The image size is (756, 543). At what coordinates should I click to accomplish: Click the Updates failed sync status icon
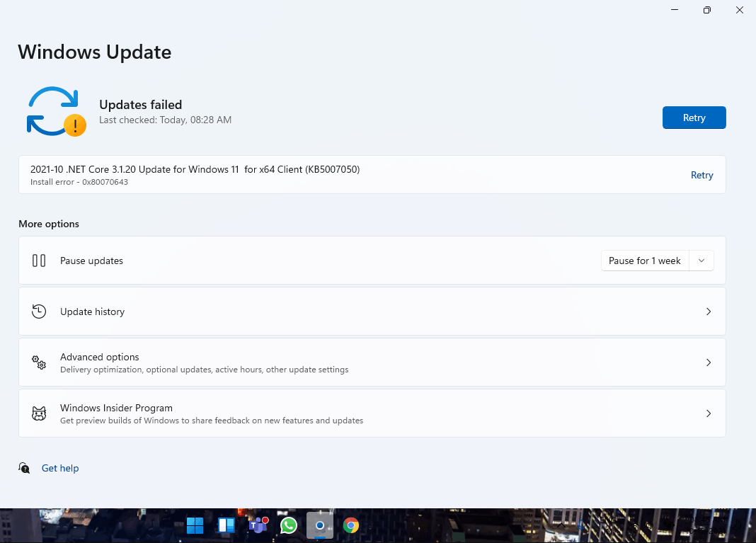click(x=56, y=111)
